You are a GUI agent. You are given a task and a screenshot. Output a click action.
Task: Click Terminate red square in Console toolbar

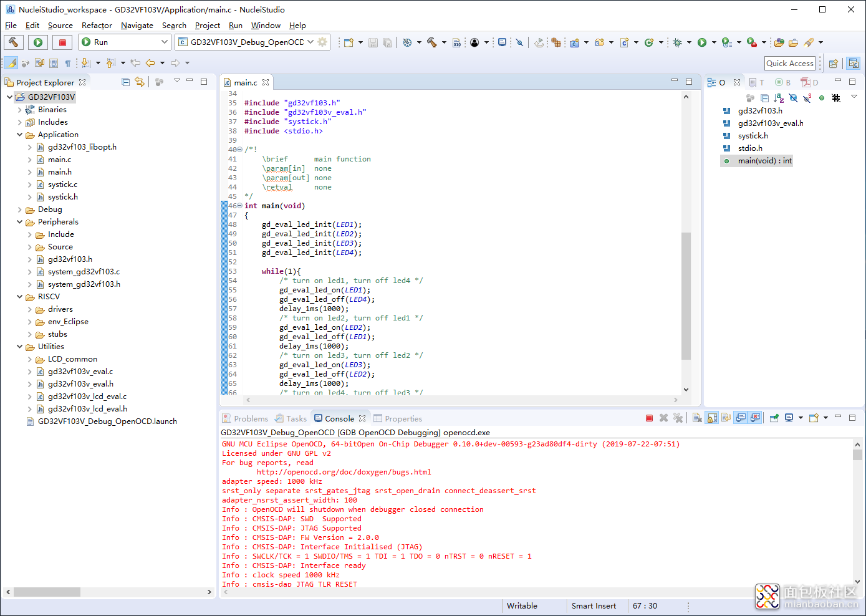(x=649, y=418)
